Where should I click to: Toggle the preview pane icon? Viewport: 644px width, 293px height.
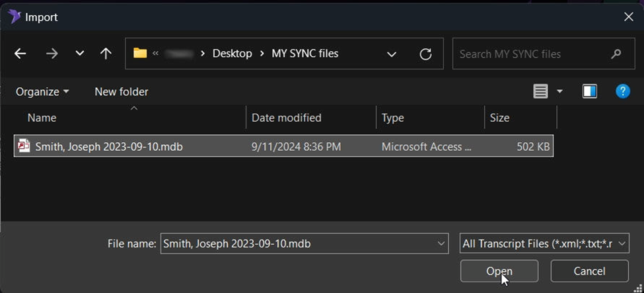coord(590,91)
